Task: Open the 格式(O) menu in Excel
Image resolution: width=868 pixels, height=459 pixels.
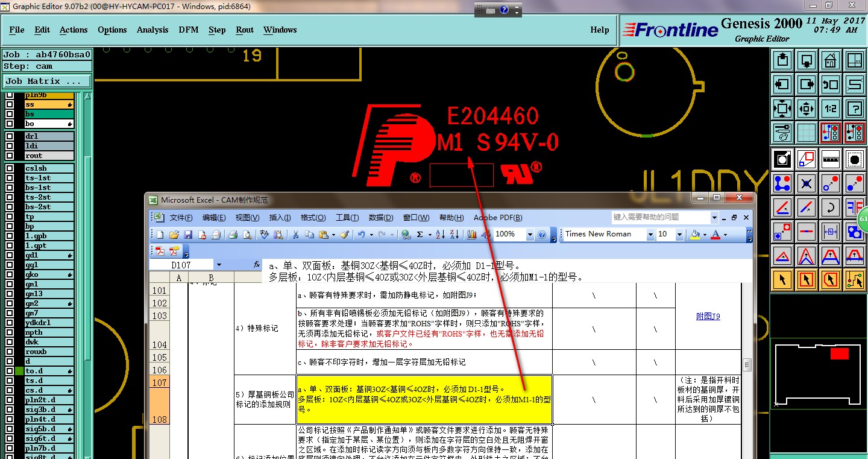Action: point(313,218)
